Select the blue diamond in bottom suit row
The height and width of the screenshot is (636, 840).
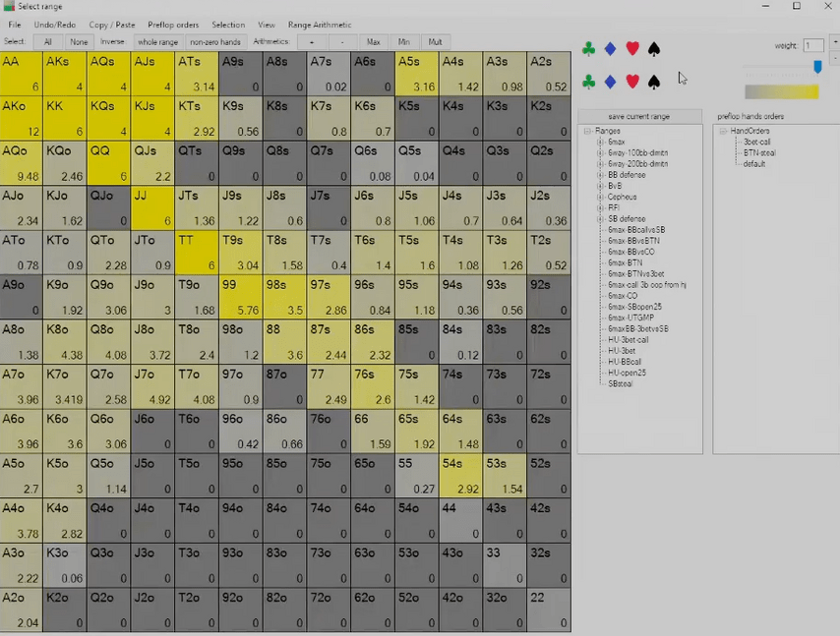tap(610, 82)
